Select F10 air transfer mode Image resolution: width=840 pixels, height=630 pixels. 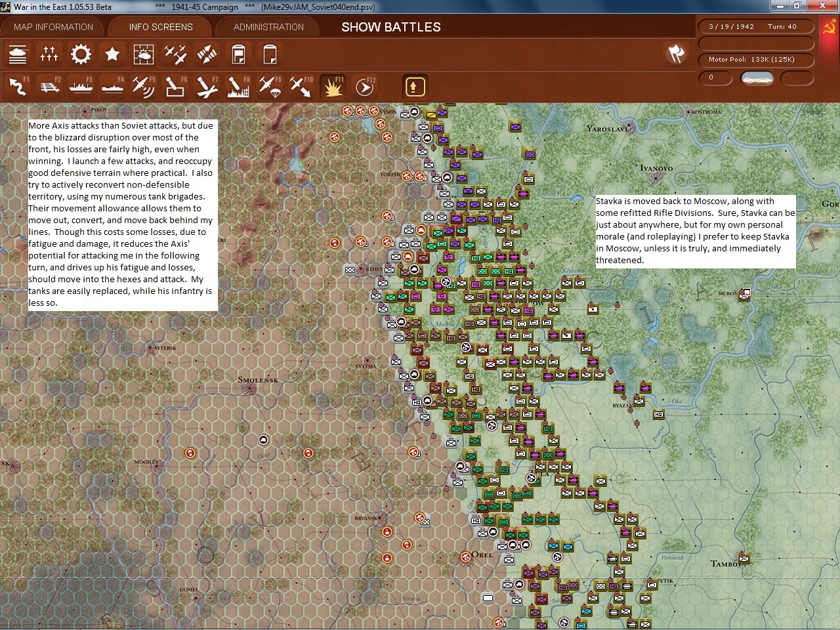(x=301, y=86)
